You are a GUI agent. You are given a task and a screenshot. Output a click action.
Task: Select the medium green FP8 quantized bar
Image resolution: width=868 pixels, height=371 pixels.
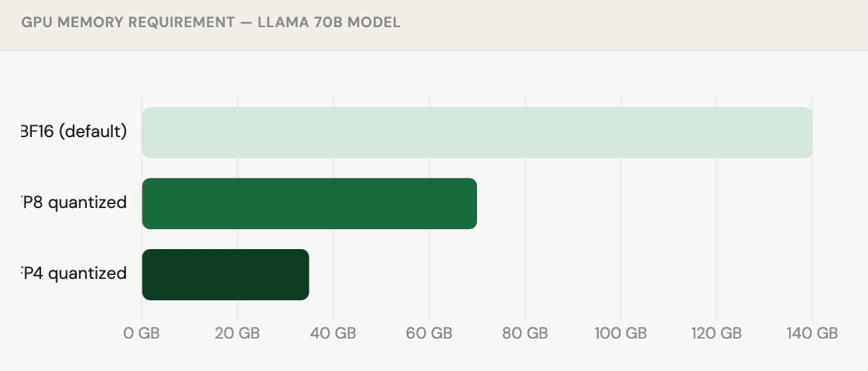(309, 203)
